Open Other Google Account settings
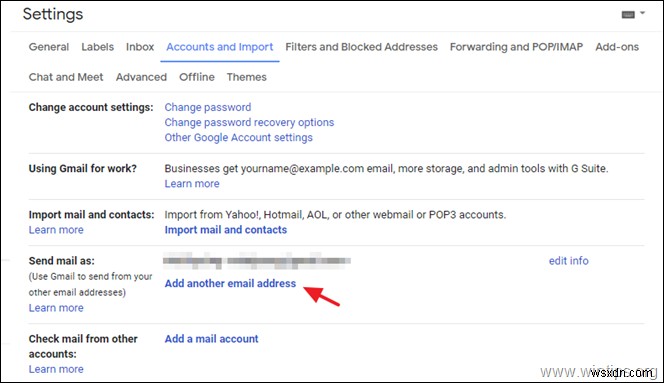The width and height of the screenshot is (664, 383). 238,138
